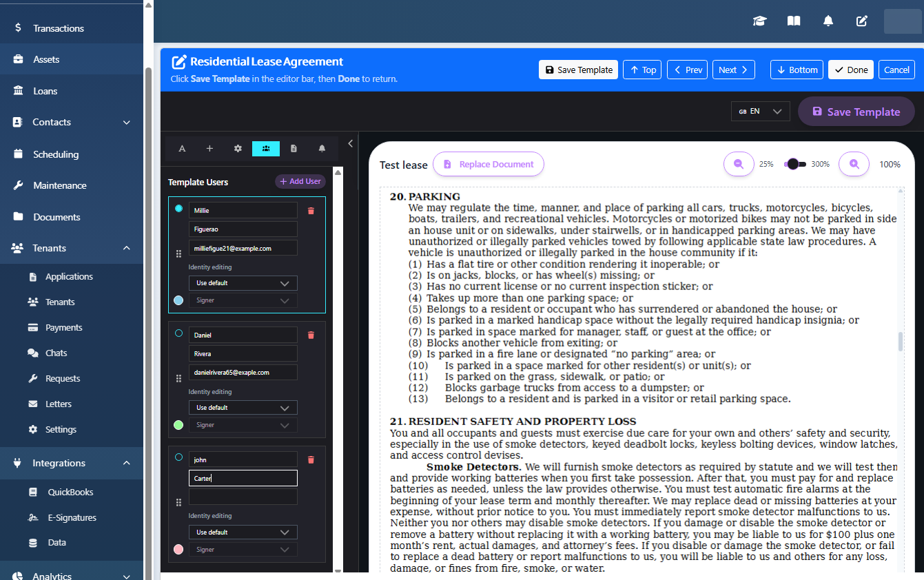
Task: Adjust the document zoom slider handle
Action: (x=793, y=164)
